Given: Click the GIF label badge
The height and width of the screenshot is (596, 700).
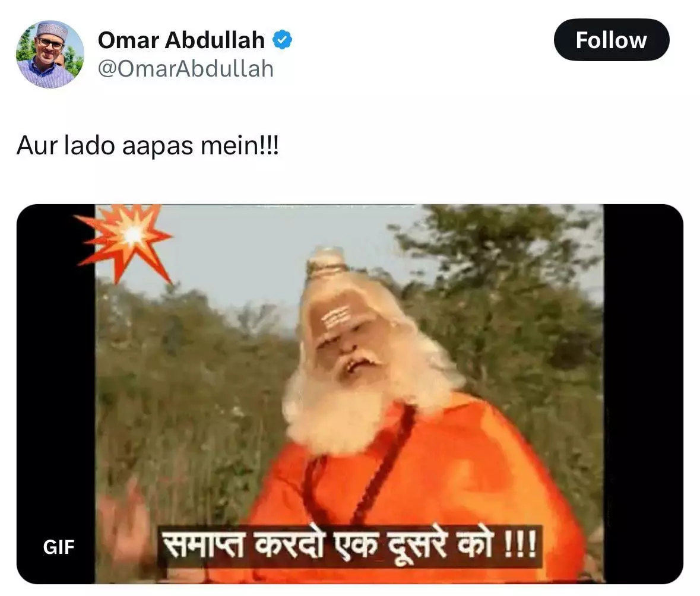Looking at the screenshot, I should [59, 547].
